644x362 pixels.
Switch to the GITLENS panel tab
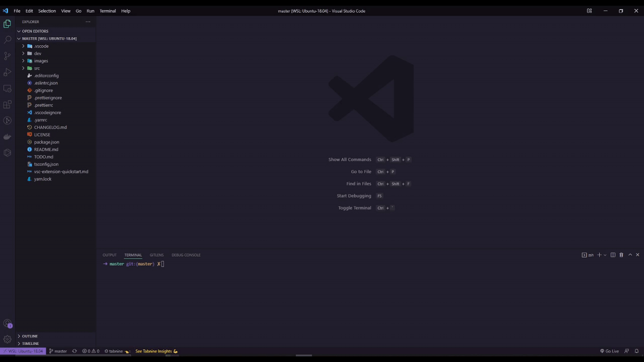coord(156,255)
